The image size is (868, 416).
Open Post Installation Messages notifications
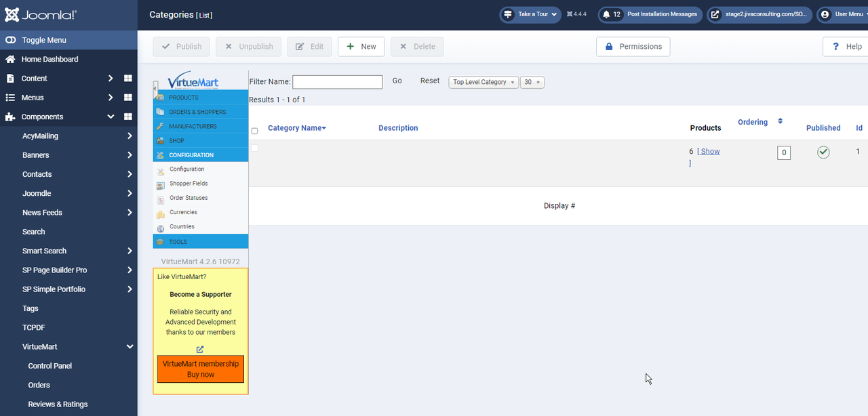[x=650, y=14]
